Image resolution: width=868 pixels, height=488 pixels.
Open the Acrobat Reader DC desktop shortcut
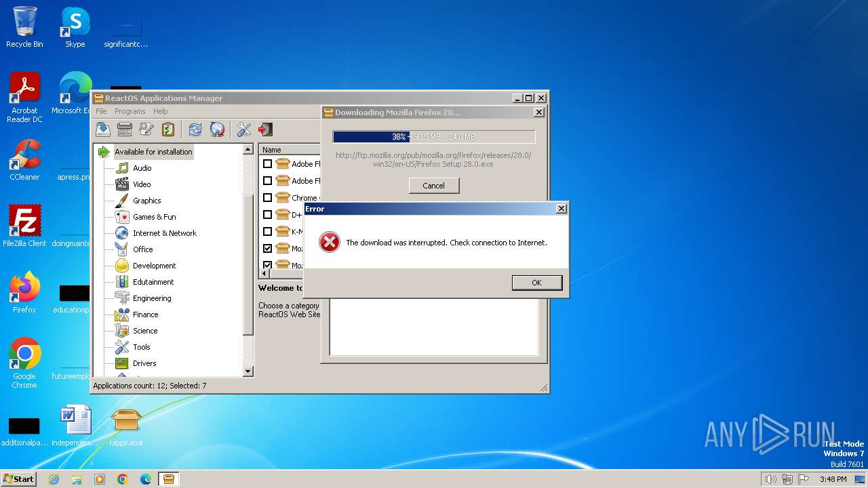coord(24,98)
